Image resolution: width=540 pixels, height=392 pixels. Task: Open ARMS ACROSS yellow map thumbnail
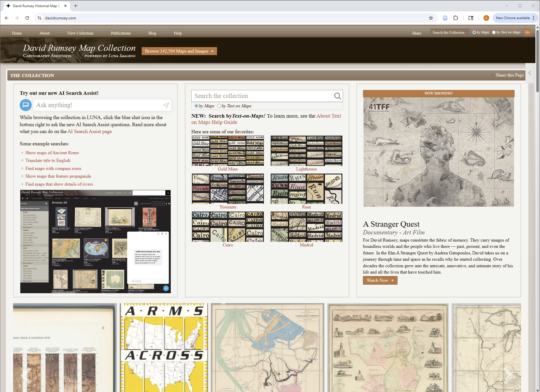(164, 347)
